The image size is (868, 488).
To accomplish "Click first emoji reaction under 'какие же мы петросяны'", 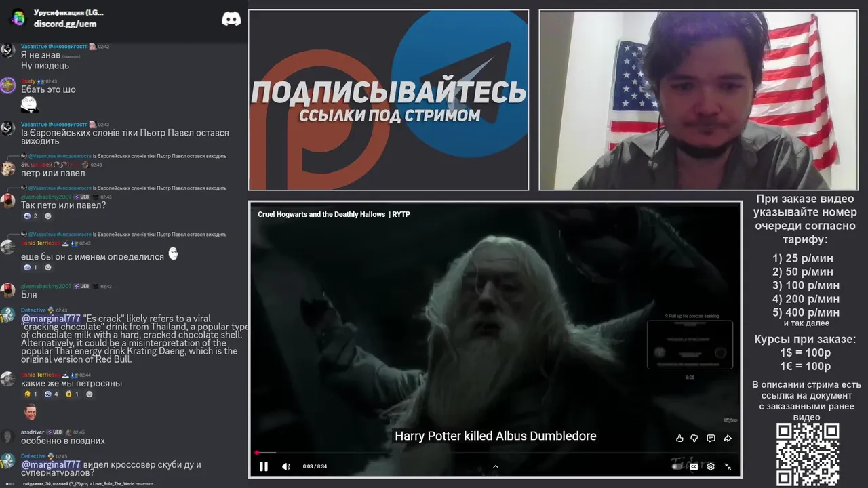I will [31, 394].
